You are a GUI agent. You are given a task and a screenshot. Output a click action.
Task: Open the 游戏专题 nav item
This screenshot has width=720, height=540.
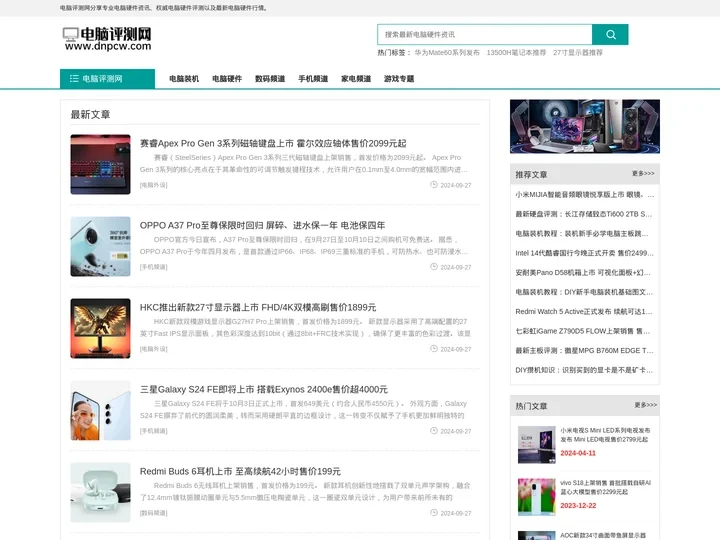tap(399, 79)
